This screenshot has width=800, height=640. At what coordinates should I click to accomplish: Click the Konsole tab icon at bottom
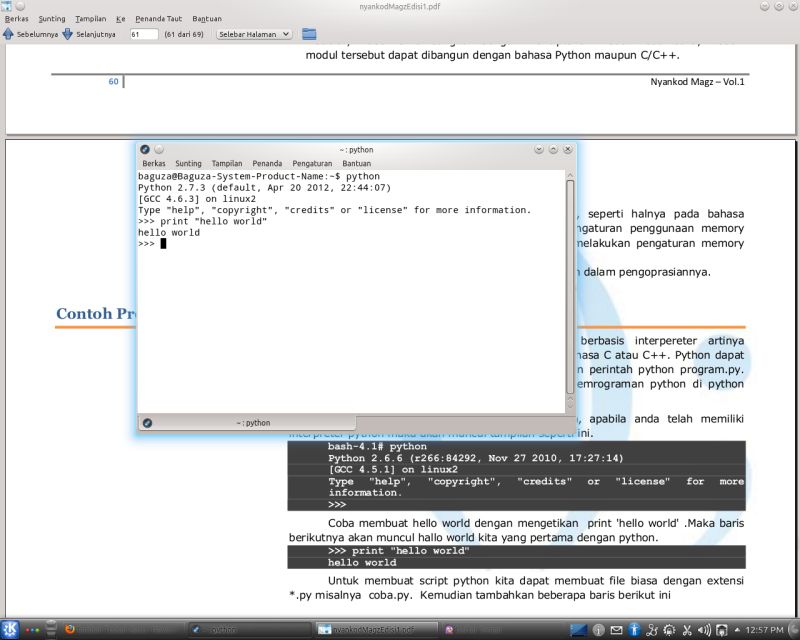pos(147,423)
